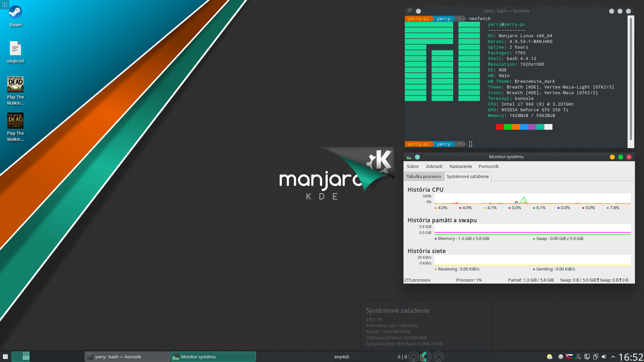Image resolution: width=644 pixels, height=362 pixels.
Task: Open the Zobraziť menu
Action: [x=434, y=166]
